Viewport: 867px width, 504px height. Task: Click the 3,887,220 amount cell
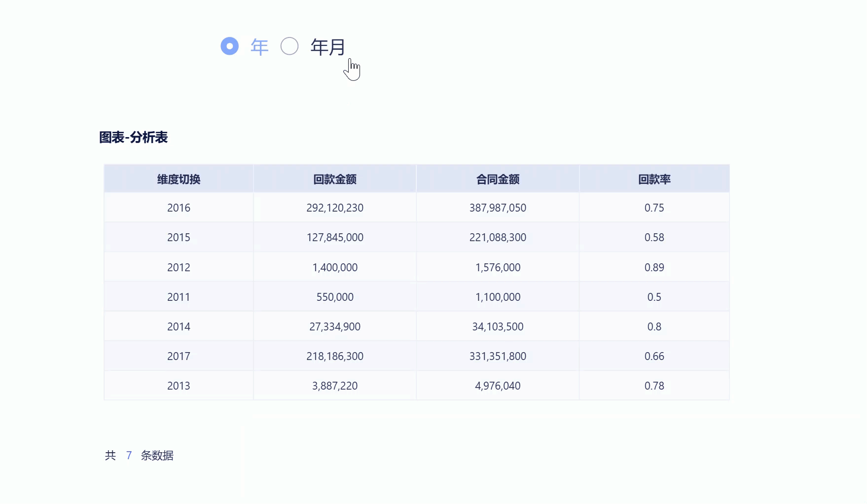coord(335,386)
